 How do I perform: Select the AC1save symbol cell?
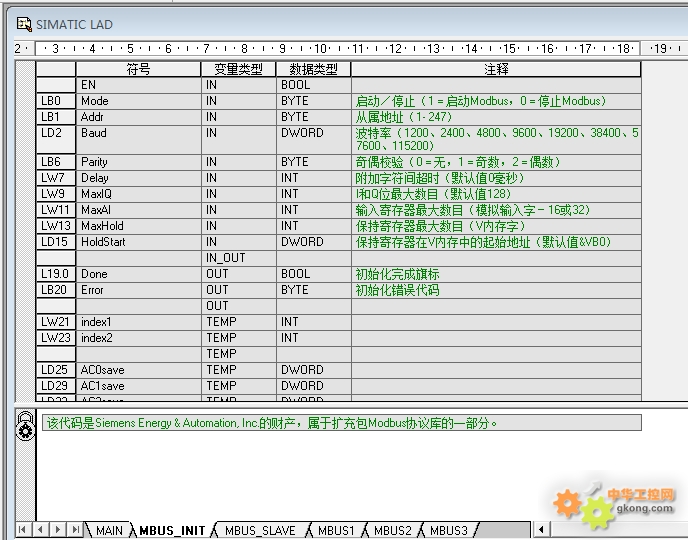[138, 386]
